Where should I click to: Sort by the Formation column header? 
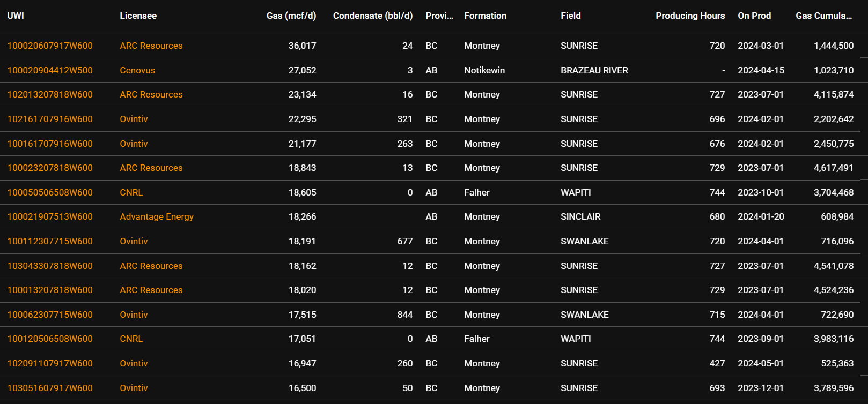pyautogui.click(x=486, y=16)
